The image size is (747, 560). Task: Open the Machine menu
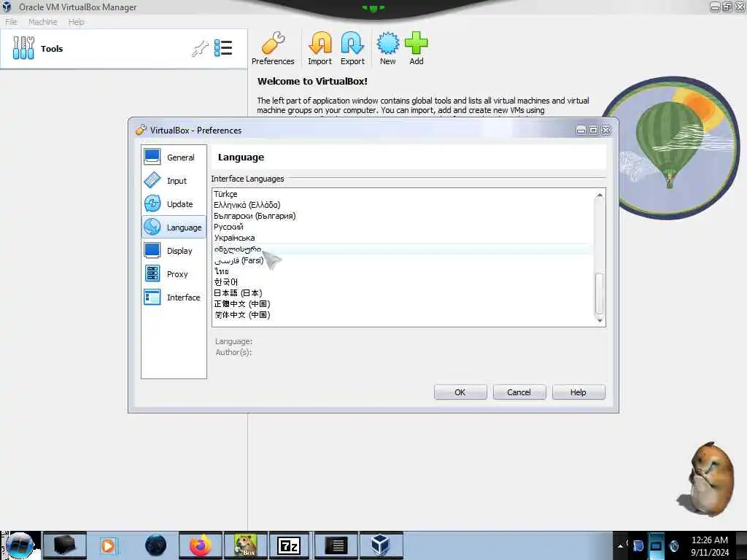(42, 21)
